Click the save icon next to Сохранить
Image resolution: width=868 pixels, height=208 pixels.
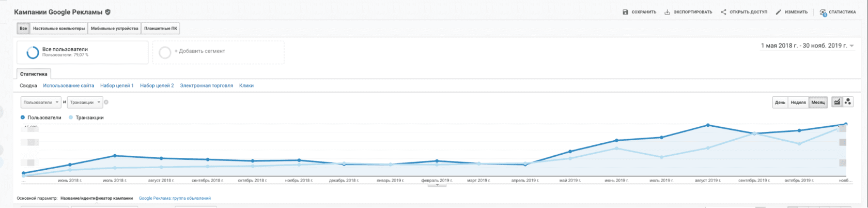point(625,12)
